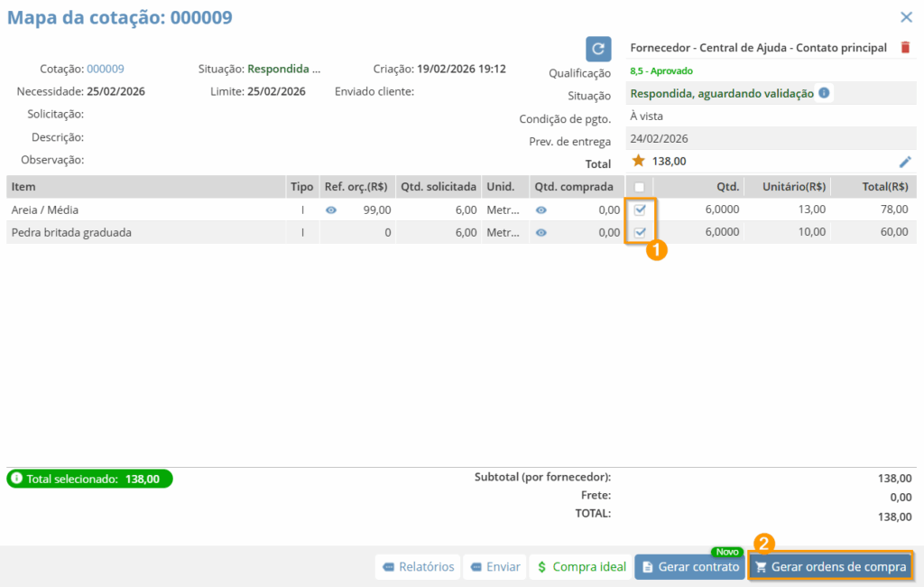924x587 pixels.
Task: Click info icon next to Respondida status
Action: point(824,93)
